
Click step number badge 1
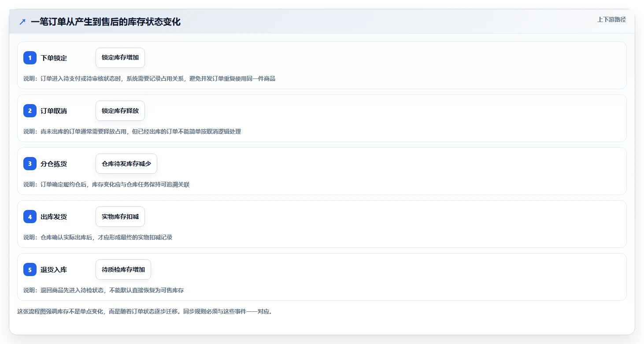pos(30,58)
